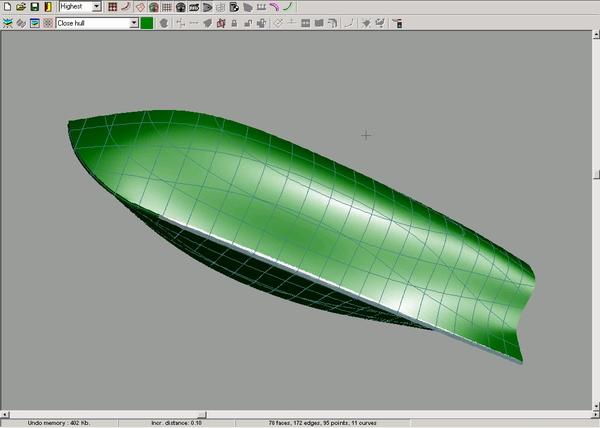Select the pink checkered grid view icon
This screenshot has height=428, width=600.
point(48,23)
